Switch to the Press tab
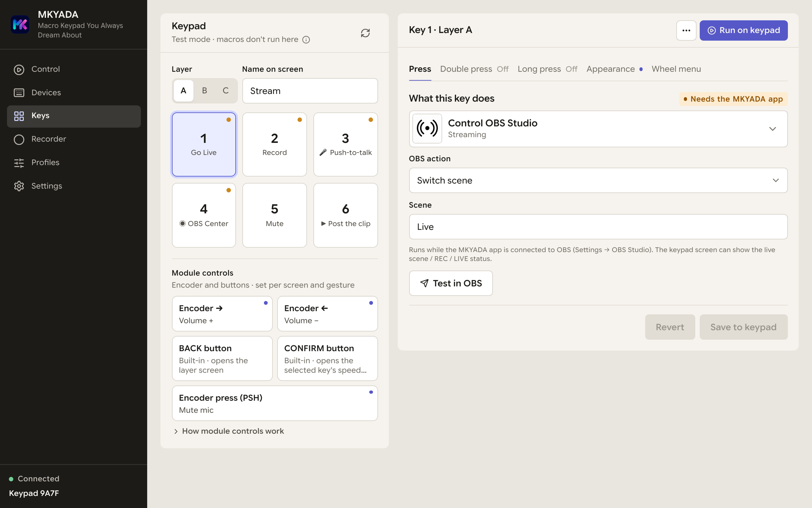This screenshot has width=812, height=508. (x=420, y=69)
